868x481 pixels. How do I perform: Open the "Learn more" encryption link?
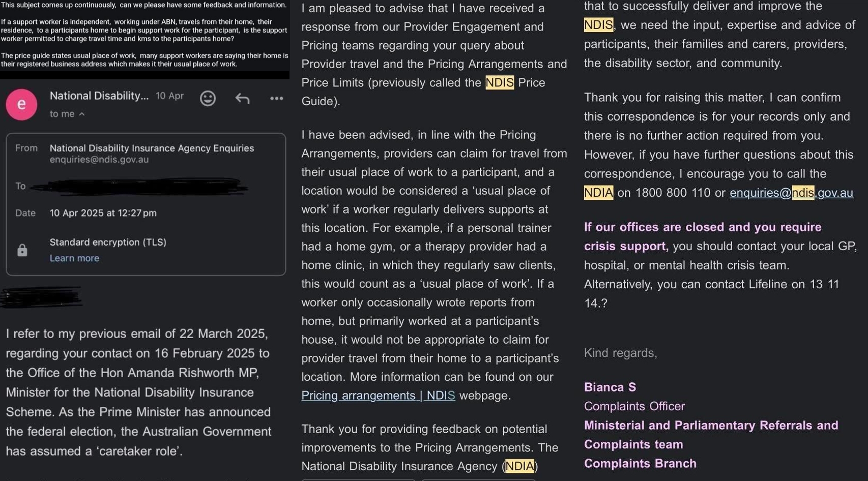click(x=74, y=258)
